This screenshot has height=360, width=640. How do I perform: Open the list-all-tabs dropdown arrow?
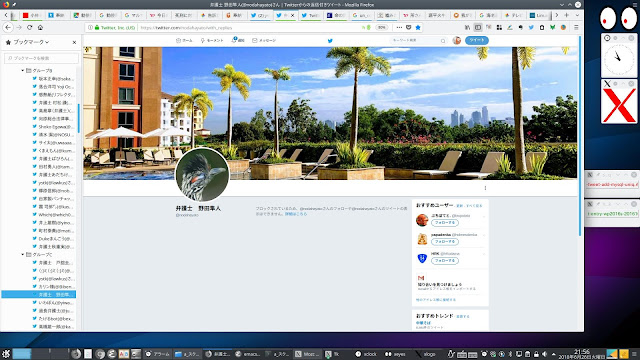(577, 15)
